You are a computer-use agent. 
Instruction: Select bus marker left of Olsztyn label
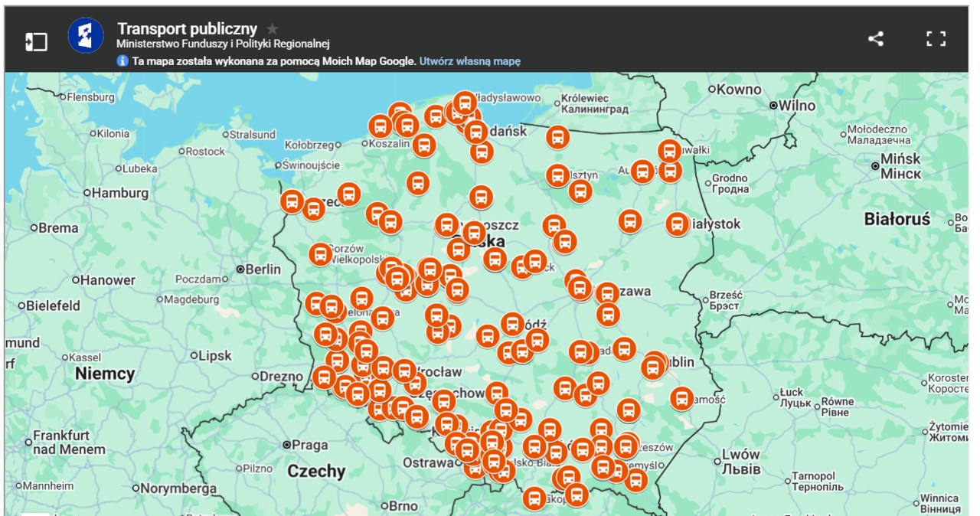coord(557,175)
